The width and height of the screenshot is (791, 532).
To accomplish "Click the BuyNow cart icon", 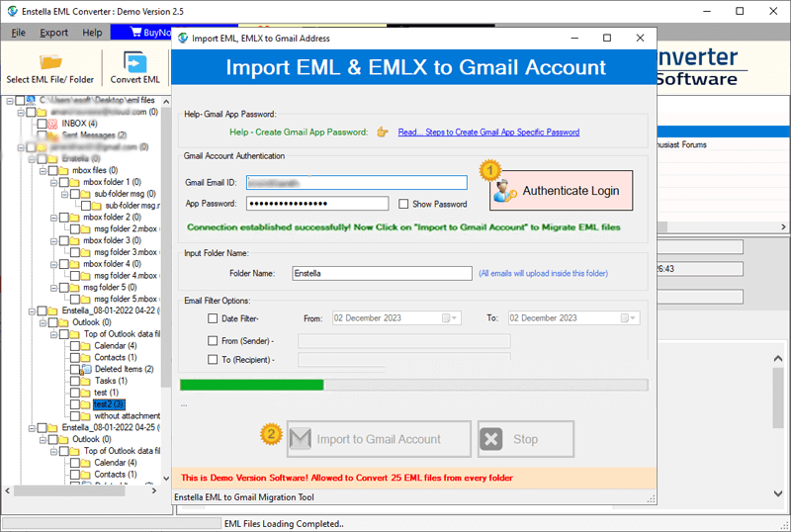I will point(135,33).
